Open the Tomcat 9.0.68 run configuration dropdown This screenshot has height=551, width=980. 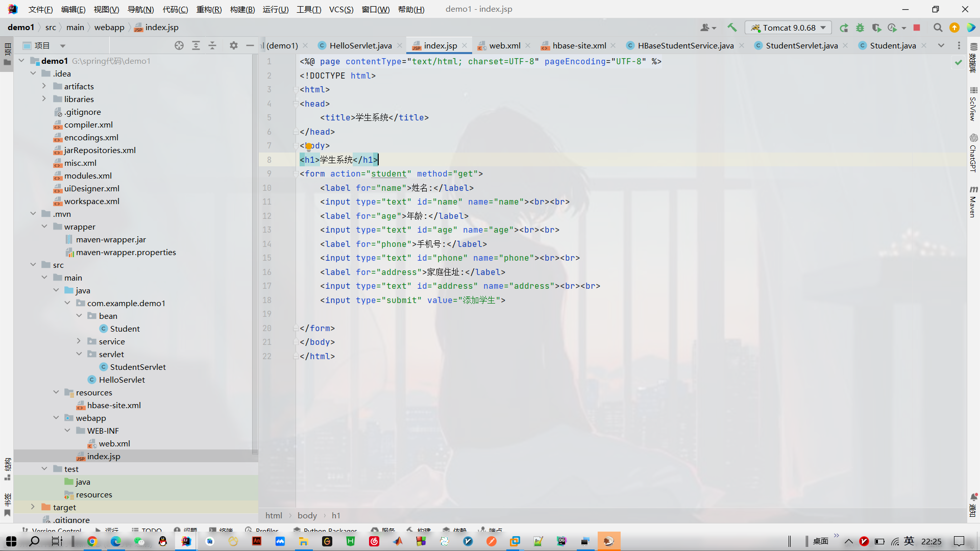click(x=789, y=28)
